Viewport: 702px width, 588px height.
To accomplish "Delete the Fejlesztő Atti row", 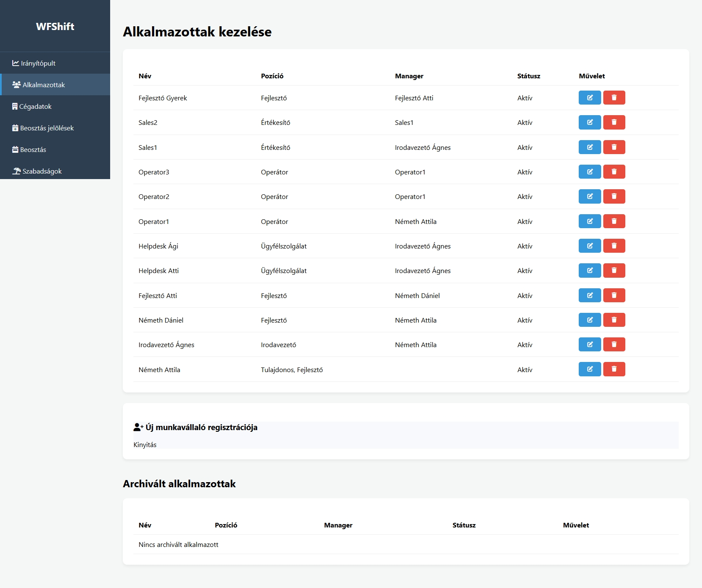I will [614, 295].
